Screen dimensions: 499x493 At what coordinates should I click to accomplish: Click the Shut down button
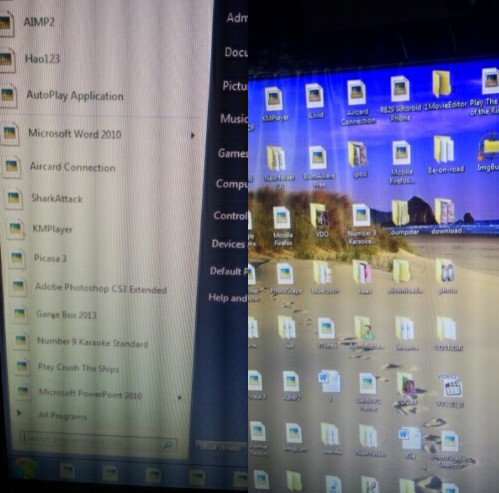point(220,447)
